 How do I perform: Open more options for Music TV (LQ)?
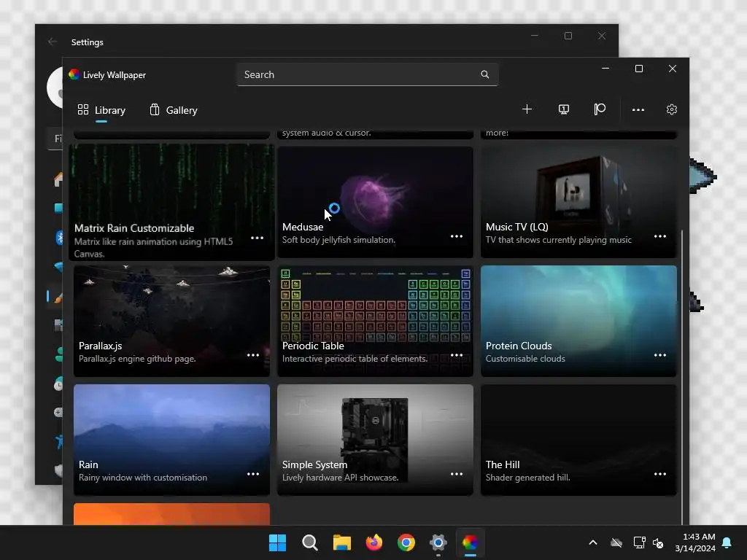pos(659,236)
